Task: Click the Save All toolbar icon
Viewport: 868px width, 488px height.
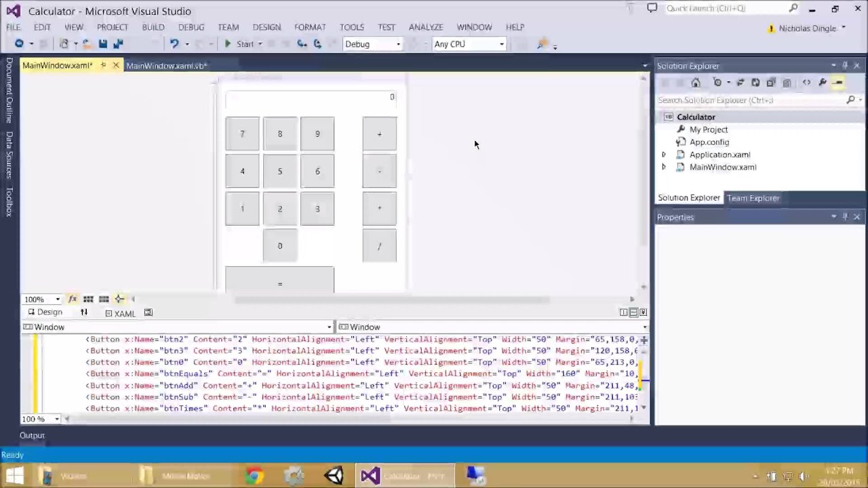Action: (118, 44)
